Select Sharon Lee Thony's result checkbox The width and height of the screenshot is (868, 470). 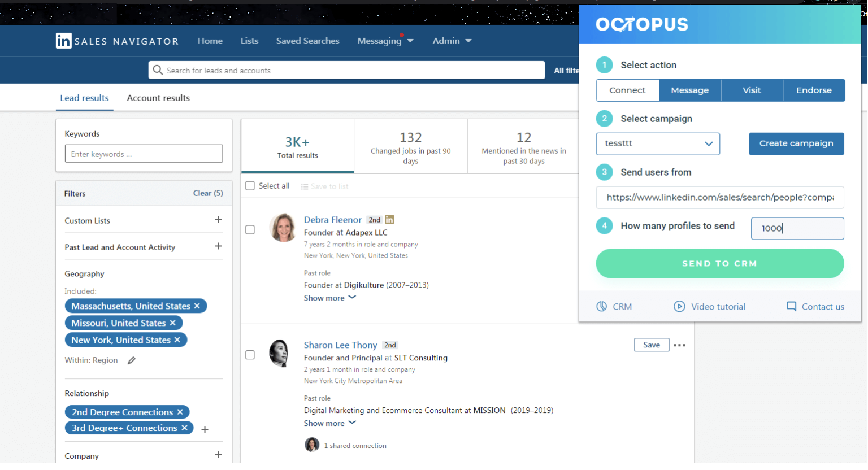tap(250, 355)
